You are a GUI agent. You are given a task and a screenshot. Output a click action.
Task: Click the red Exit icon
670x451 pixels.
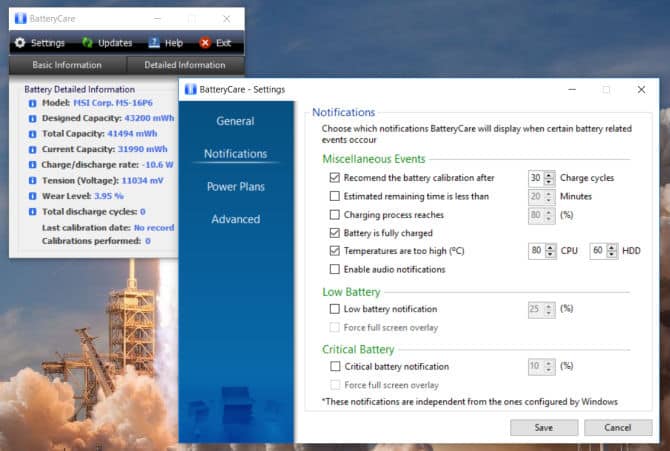(x=205, y=43)
